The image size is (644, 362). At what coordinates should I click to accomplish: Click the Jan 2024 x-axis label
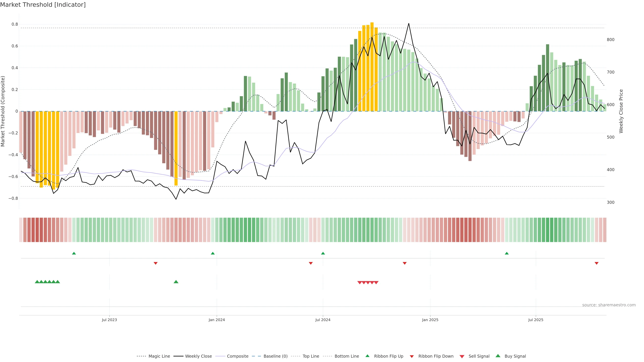(217, 320)
